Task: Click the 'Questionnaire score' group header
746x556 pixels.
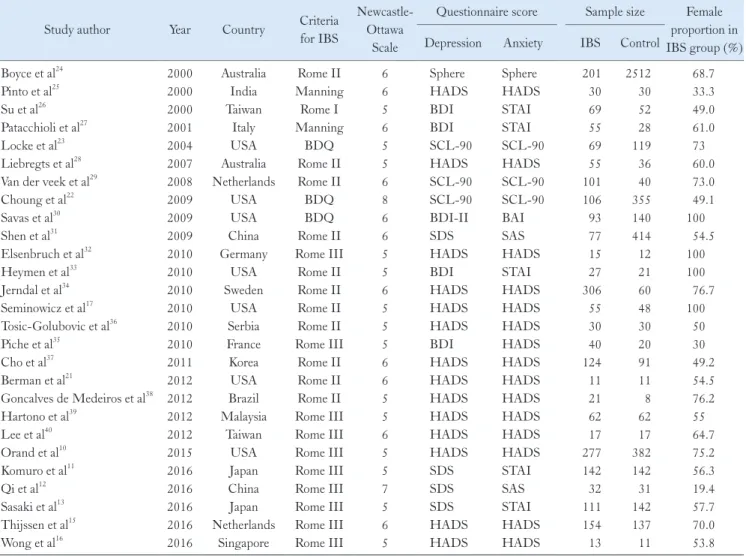Action: point(487,12)
